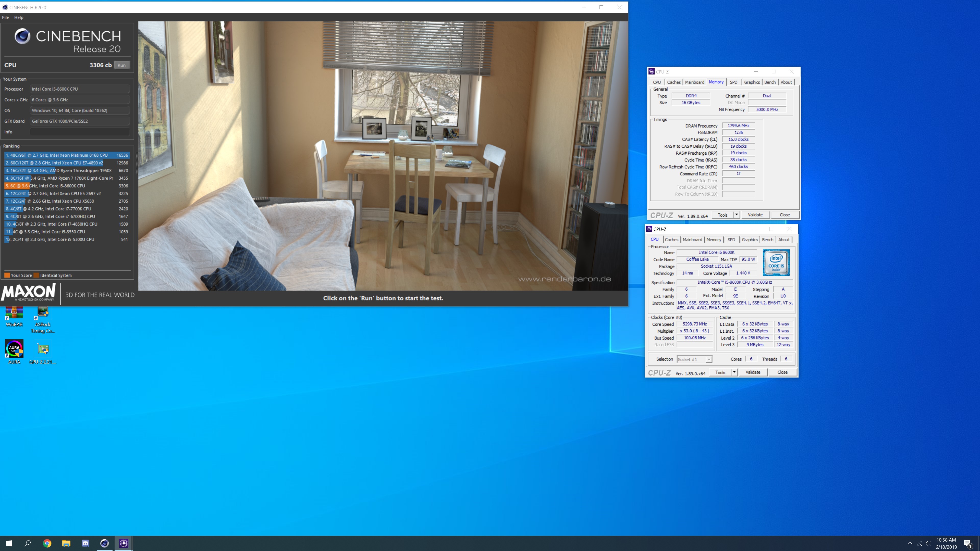Open Discord from taskbar
980x551 pixels.
(x=85, y=543)
